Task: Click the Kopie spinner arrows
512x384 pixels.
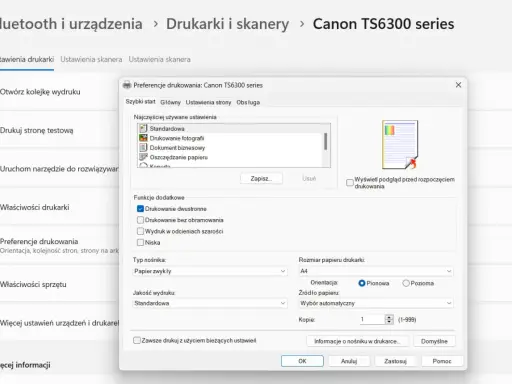Action: tap(389, 319)
